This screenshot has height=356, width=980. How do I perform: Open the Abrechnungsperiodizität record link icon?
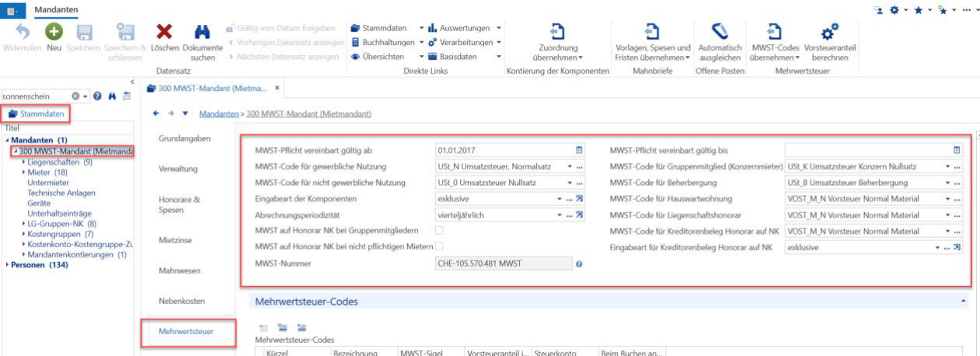(579, 215)
